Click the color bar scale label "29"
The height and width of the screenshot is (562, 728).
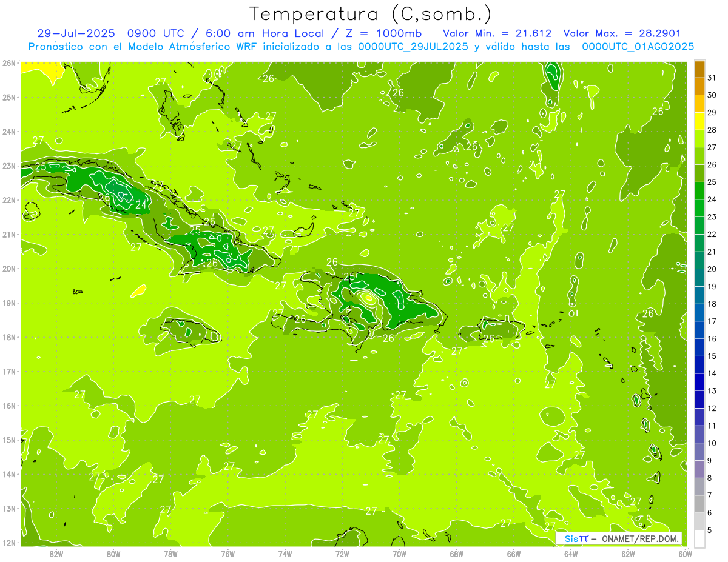pos(712,112)
